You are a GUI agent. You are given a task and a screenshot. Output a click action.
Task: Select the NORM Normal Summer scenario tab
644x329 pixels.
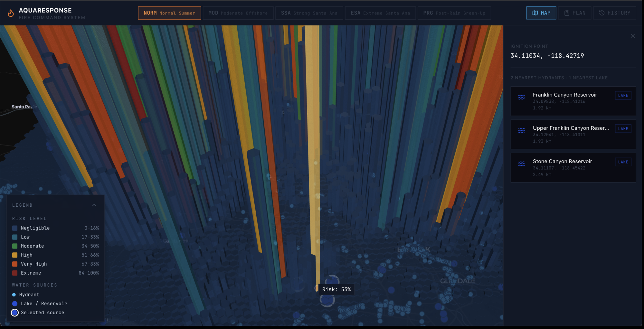(x=169, y=13)
